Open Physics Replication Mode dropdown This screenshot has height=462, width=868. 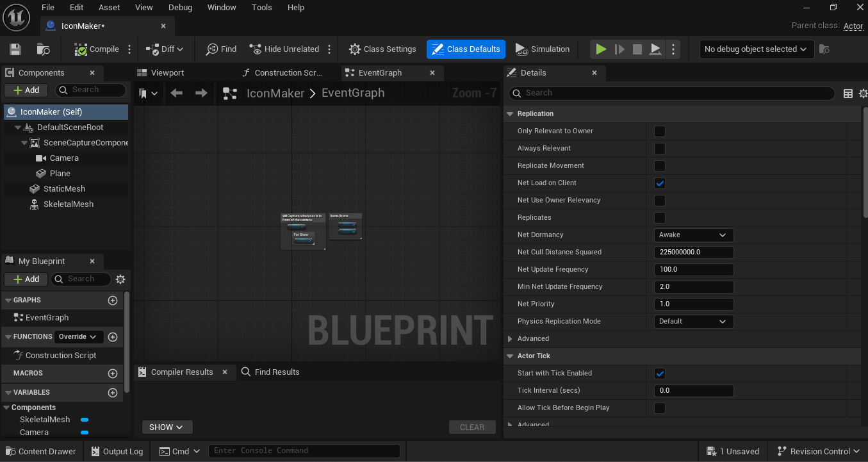pyautogui.click(x=694, y=322)
